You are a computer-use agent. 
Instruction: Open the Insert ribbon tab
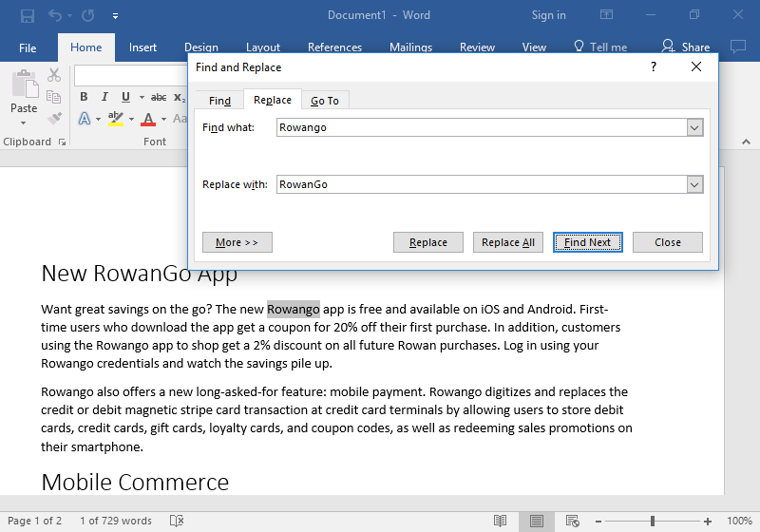tap(143, 47)
